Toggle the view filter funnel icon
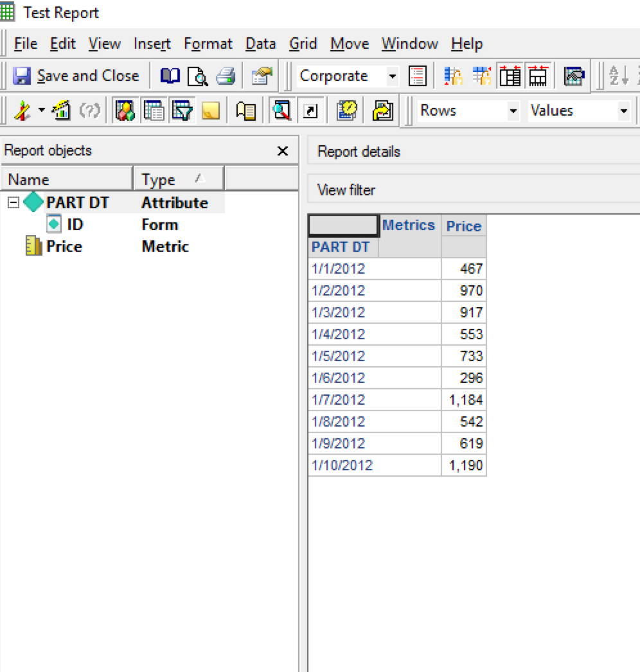The width and height of the screenshot is (640, 672). pyautogui.click(x=182, y=111)
